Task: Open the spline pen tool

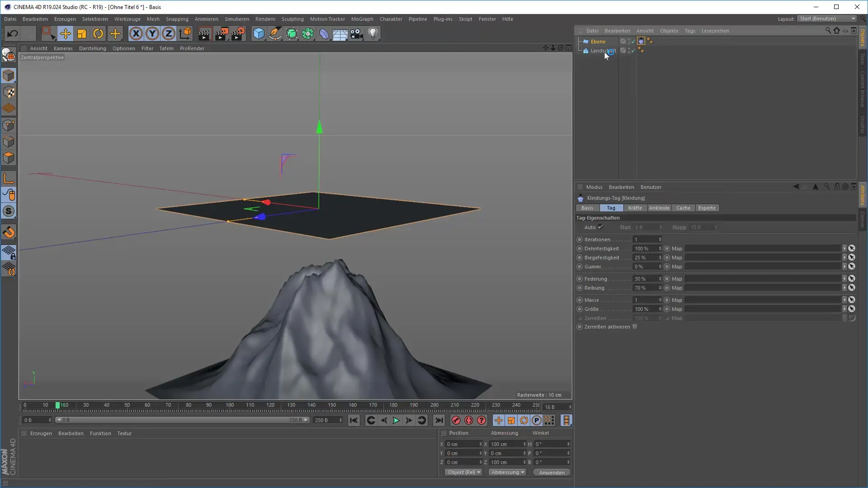Action: point(275,33)
